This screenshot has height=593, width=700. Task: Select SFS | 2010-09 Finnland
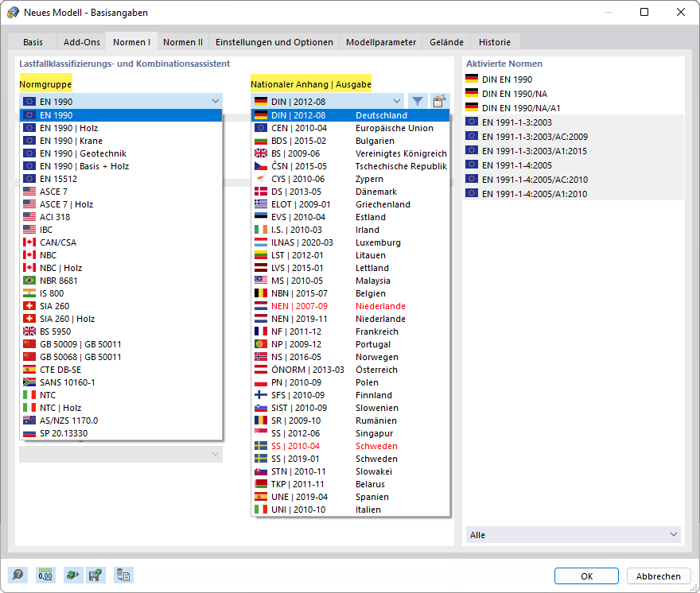click(x=351, y=395)
